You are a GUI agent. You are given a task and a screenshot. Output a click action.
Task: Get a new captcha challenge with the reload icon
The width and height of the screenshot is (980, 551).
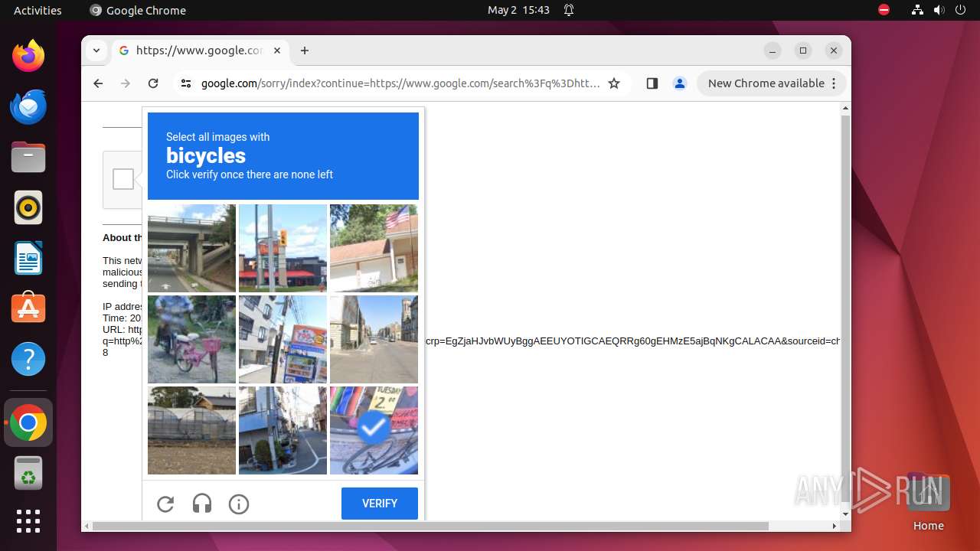(x=165, y=504)
